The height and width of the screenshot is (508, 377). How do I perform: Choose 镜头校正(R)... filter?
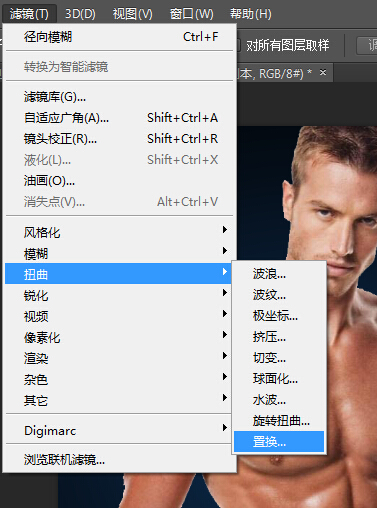[x=119, y=139]
